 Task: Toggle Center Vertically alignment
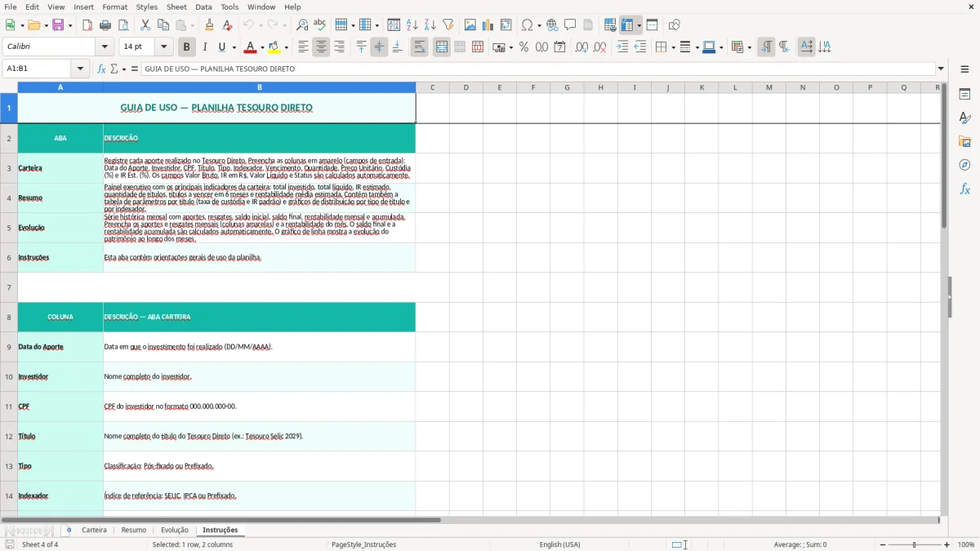(380, 47)
